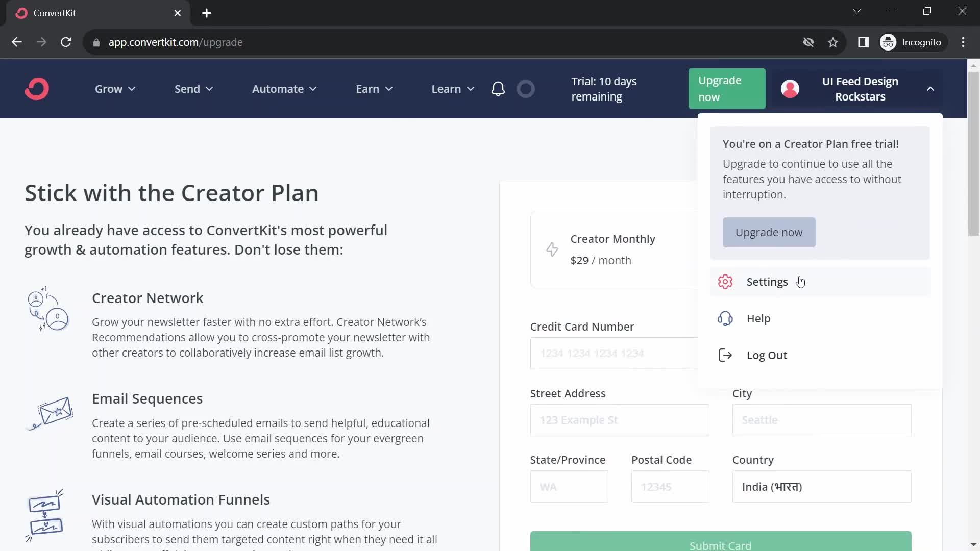Click the vertical page scrollbar thumb
The image size is (980, 551).
point(973,154)
